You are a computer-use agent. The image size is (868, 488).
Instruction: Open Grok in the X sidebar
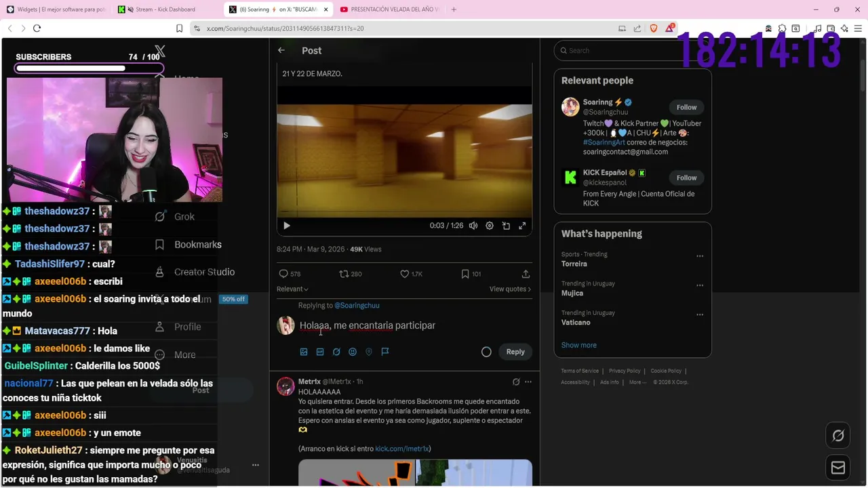point(175,217)
